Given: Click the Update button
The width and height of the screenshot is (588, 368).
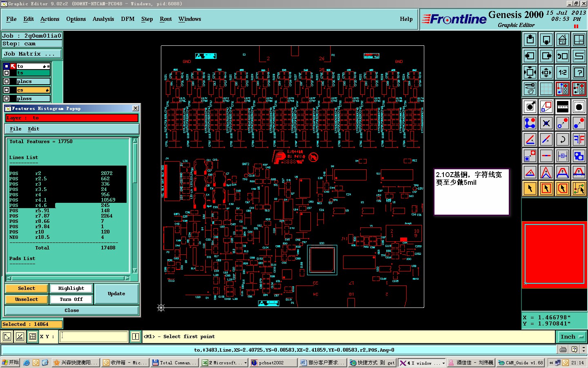Looking at the screenshot, I should 116,294.
